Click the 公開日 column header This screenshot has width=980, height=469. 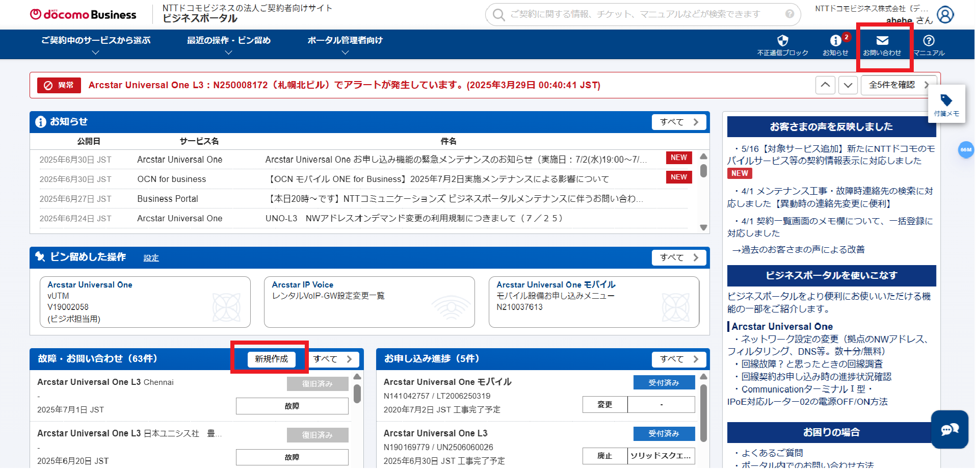coord(89,142)
